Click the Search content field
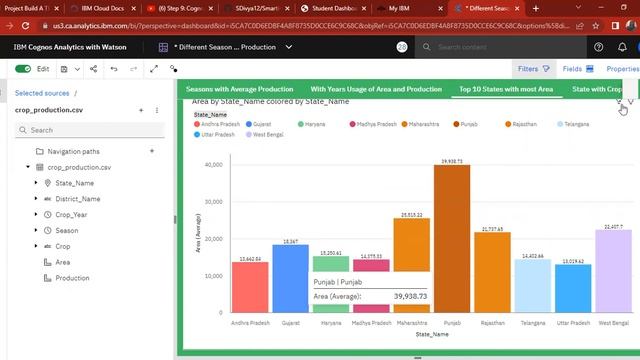Screen dimensions: 640x360 pos(500,47)
